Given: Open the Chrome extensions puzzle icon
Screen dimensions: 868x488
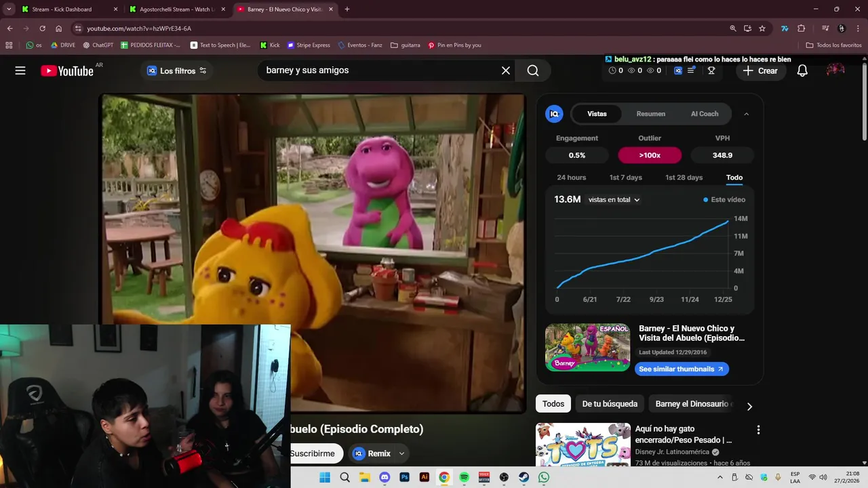Looking at the screenshot, I should (x=801, y=28).
